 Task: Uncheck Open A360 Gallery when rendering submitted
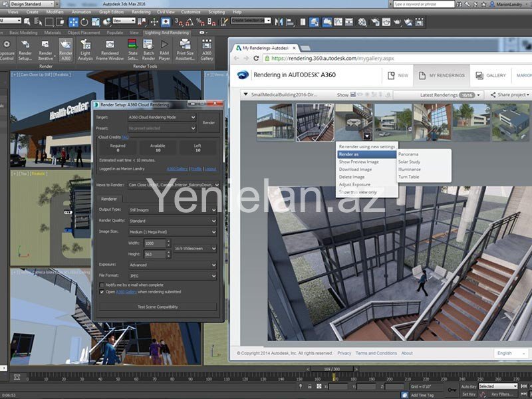click(x=102, y=292)
